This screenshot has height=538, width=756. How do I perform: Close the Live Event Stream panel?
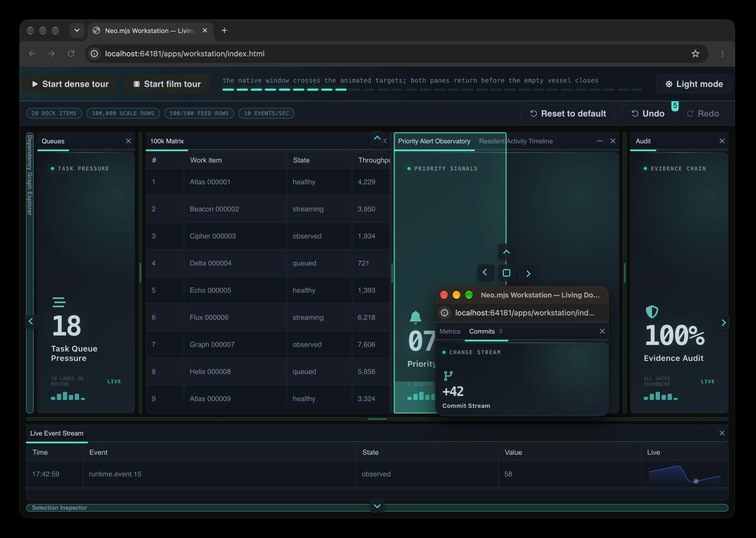click(x=722, y=433)
